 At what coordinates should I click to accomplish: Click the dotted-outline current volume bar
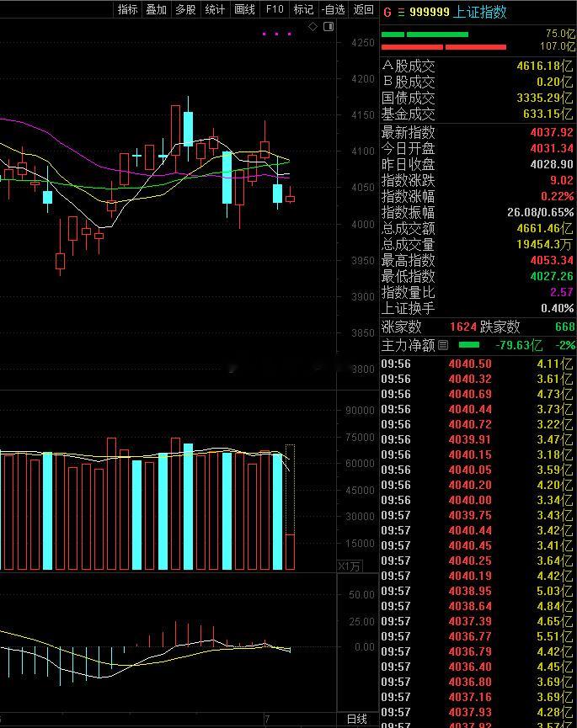click(290, 507)
